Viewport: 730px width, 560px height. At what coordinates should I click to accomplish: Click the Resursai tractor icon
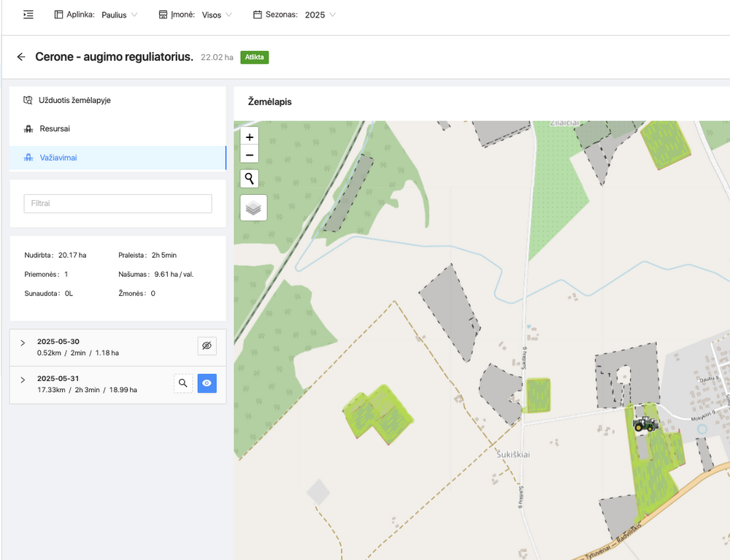tap(28, 129)
